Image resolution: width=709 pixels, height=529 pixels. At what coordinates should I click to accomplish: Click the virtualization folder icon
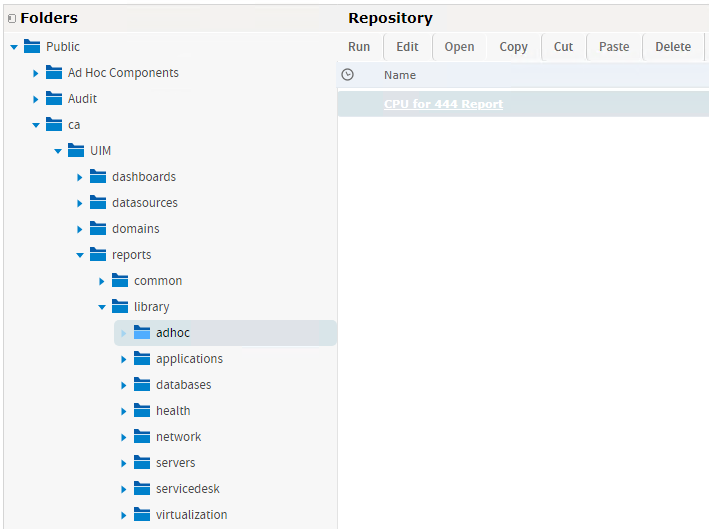tap(142, 515)
